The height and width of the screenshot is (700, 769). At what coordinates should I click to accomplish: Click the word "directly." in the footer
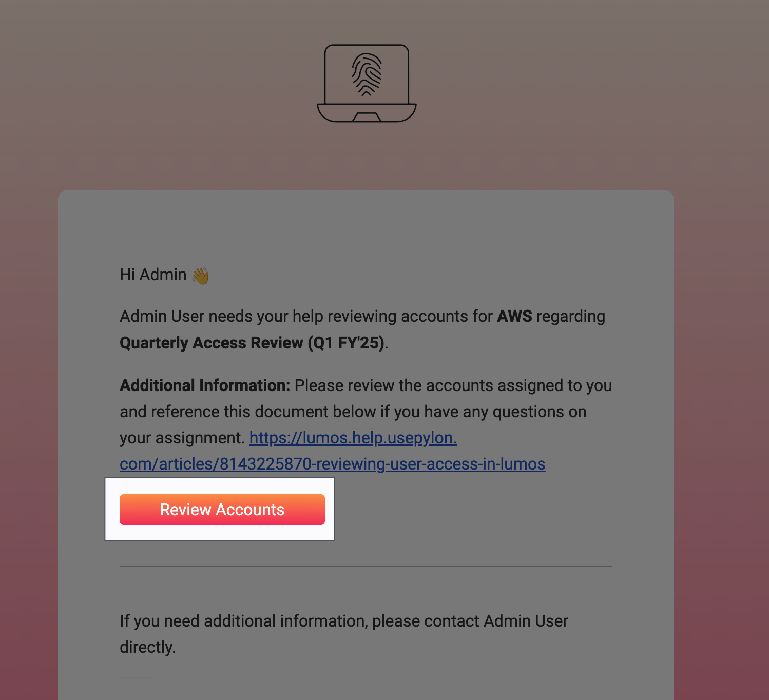click(x=148, y=647)
